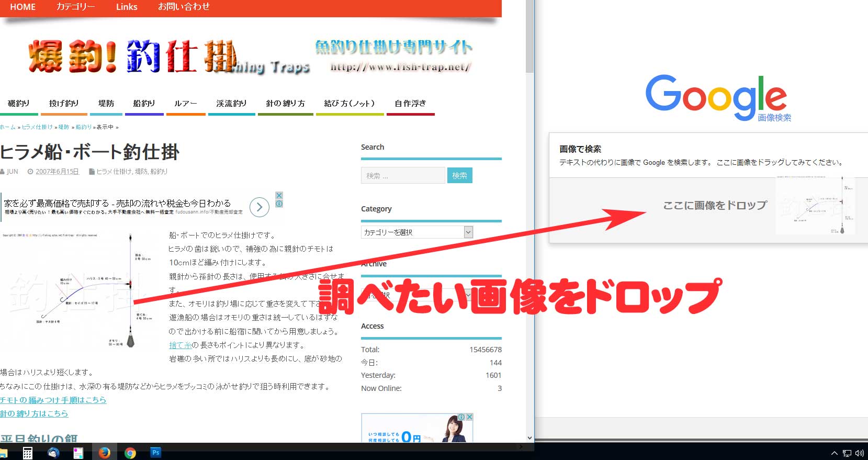Screen dimensions: 868x460
Task: Open the HOME menu item
Action: [23, 7]
